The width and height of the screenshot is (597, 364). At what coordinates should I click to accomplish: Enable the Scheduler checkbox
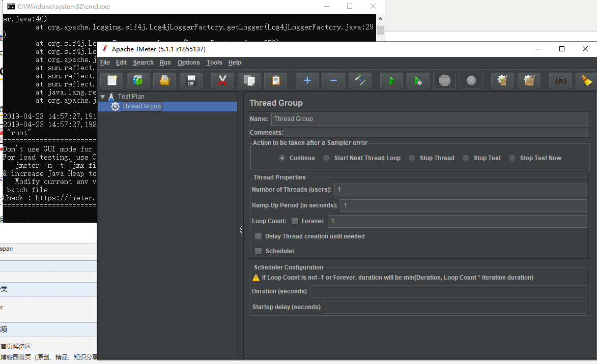pos(258,251)
